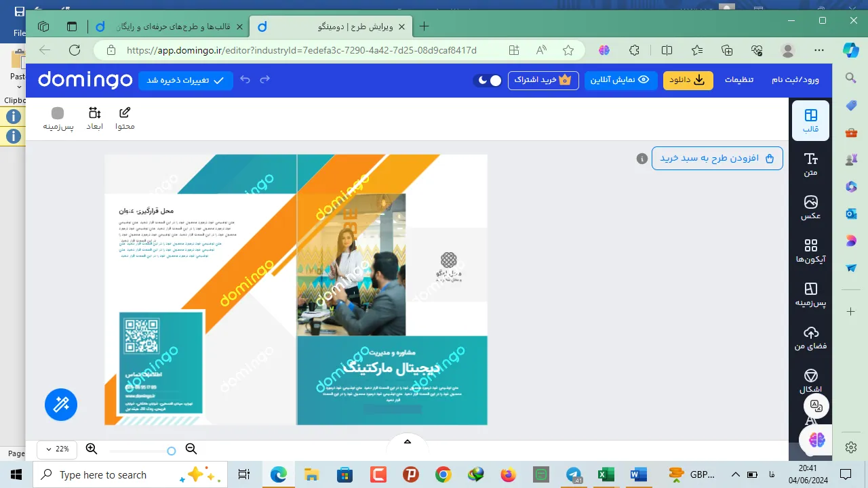This screenshot has height=488, width=868.
Task: Open the قالب (template) panel
Action: [810, 121]
